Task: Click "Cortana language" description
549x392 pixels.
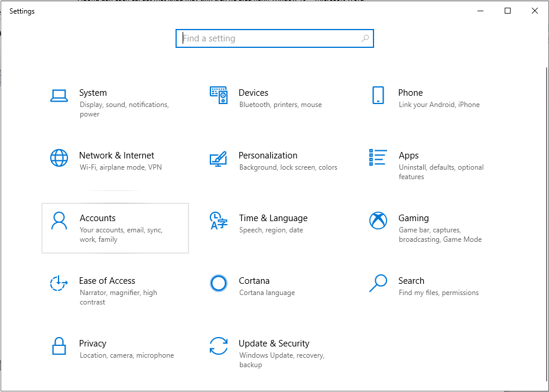Action: 267,293
